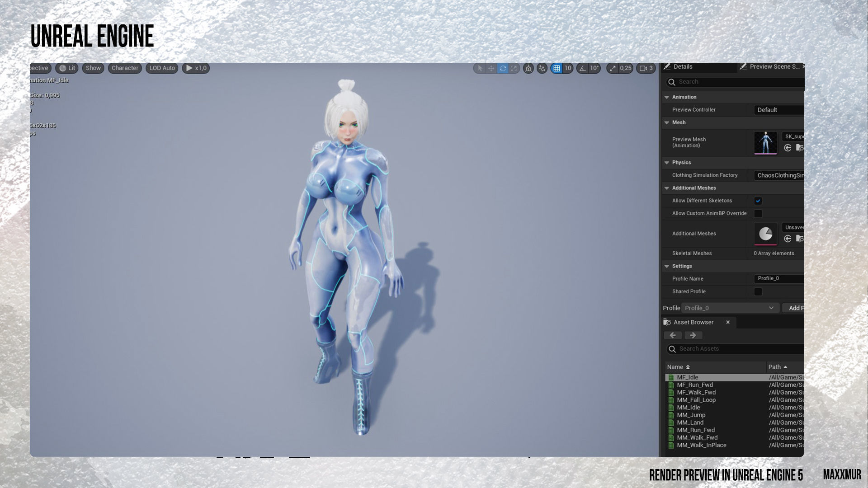Select MM_Jump animation asset
Image resolution: width=868 pixels, height=488 pixels.
[735, 415]
